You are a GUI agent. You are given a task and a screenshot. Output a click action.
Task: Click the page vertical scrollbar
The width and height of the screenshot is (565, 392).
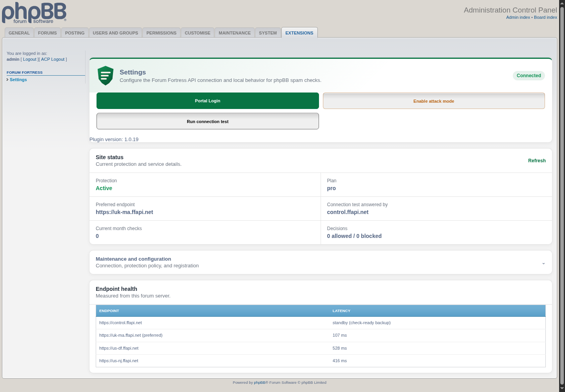coord(562,196)
